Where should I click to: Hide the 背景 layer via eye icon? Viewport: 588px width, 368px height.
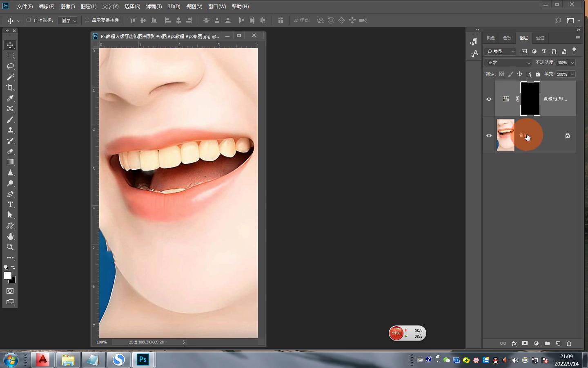point(489,135)
